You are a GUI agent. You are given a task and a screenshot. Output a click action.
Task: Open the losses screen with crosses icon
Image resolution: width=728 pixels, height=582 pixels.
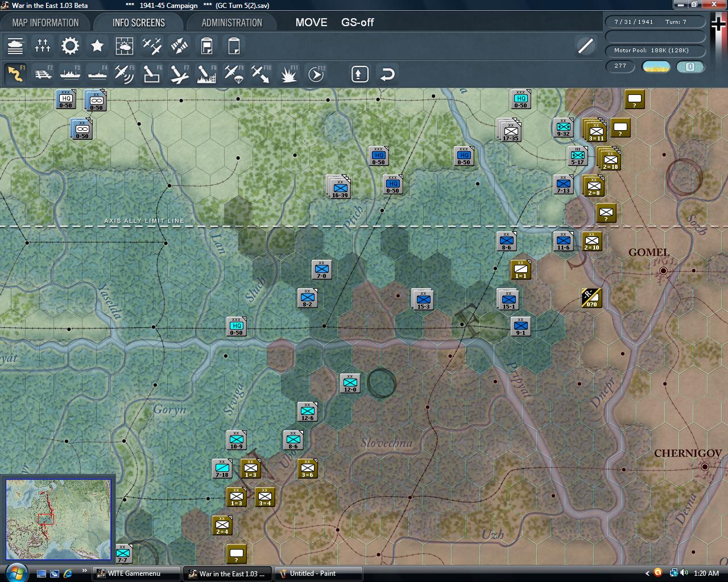pos(43,46)
